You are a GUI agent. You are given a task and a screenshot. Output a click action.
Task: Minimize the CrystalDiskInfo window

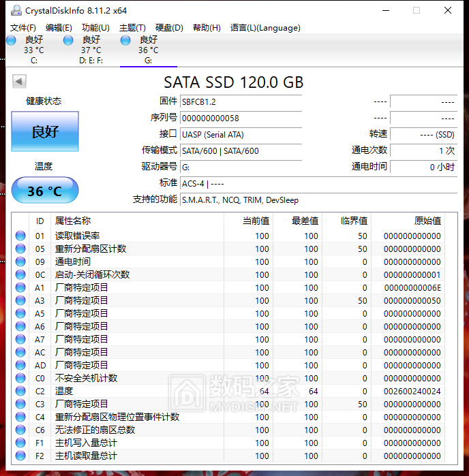(386, 11)
